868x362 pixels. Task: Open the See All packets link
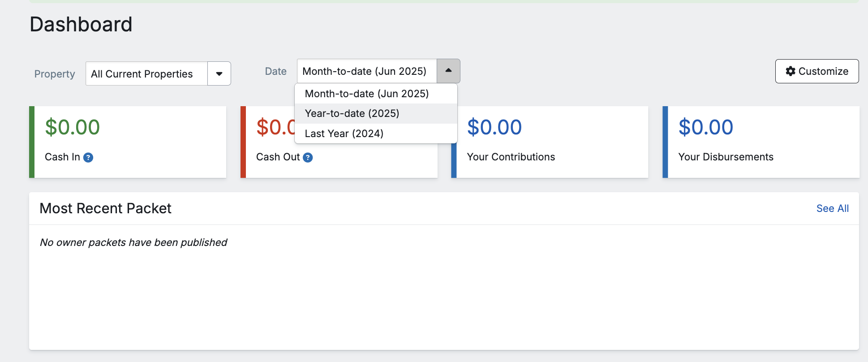[832, 208]
